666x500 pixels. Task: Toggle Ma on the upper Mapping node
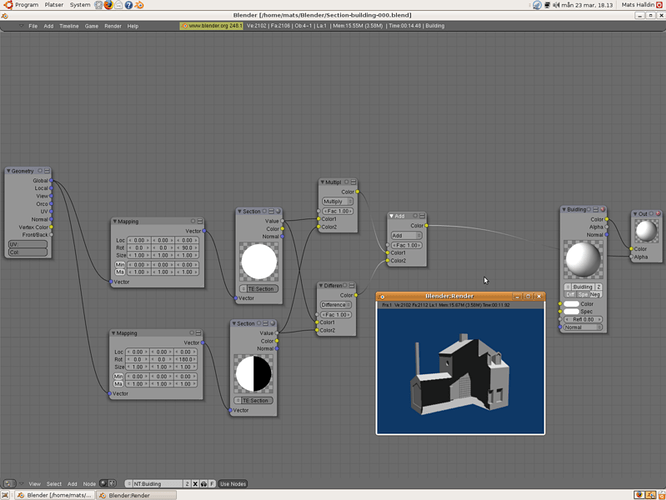pos(120,272)
